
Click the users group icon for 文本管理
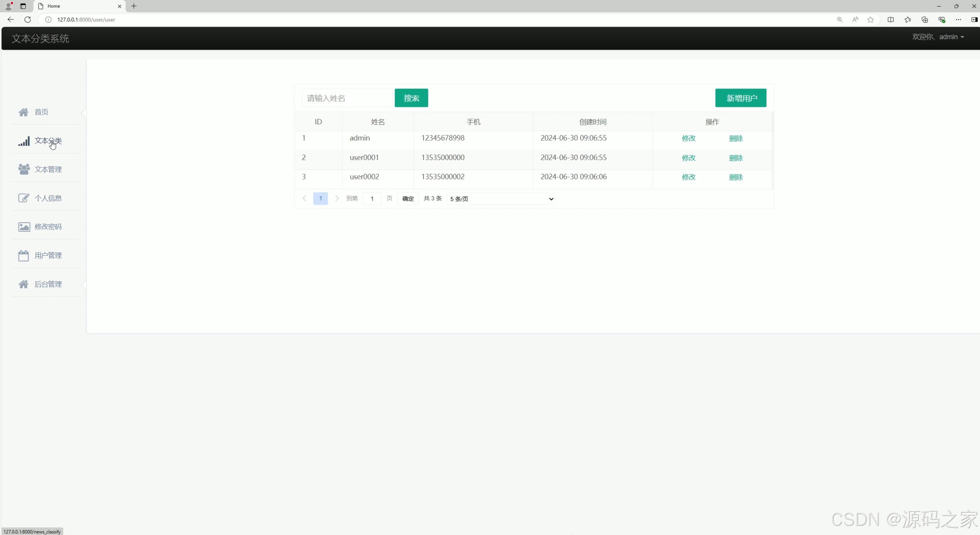(23, 169)
